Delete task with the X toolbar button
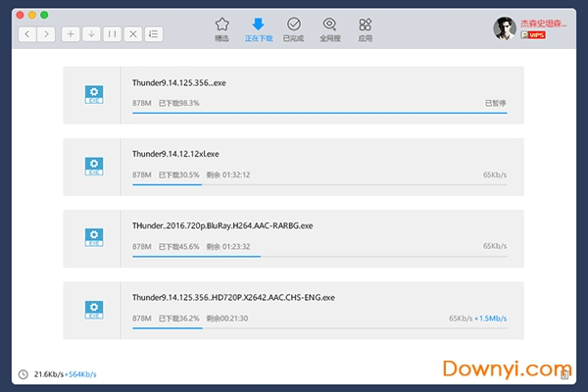This screenshot has height=392, width=588. coord(133,34)
